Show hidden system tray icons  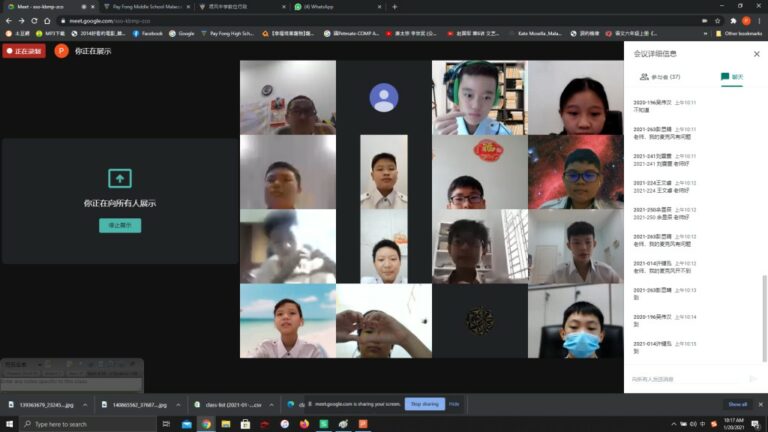[x=673, y=424]
